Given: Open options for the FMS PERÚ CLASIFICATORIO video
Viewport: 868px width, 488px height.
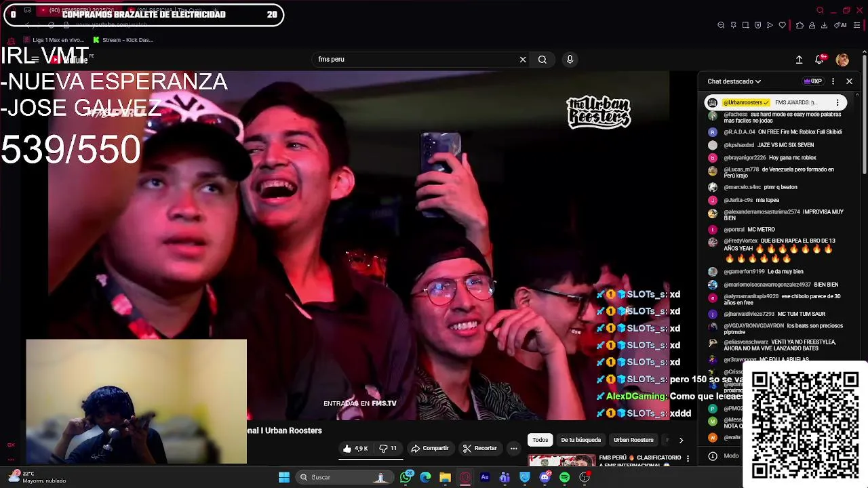Looking at the screenshot, I should point(688,459).
